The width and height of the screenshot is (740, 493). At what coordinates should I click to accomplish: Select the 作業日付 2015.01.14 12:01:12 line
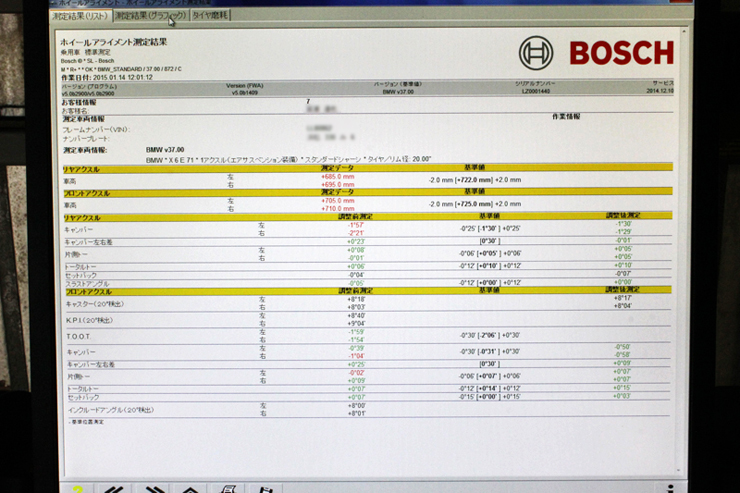[x=107, y=77]
